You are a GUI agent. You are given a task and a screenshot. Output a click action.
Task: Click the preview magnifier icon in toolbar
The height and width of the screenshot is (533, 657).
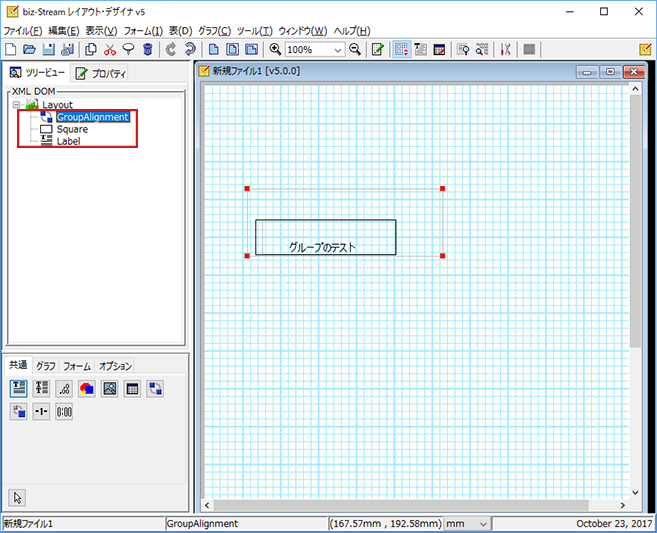[463, 49]
